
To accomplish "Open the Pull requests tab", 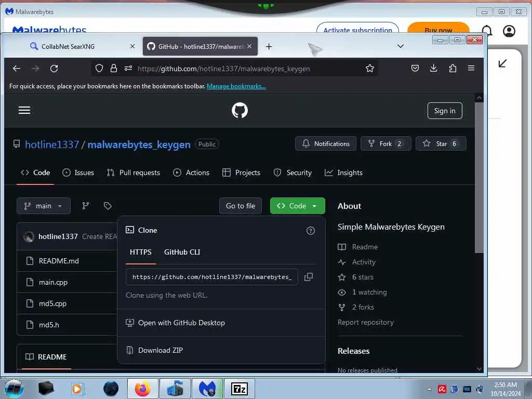I will 133,172.
